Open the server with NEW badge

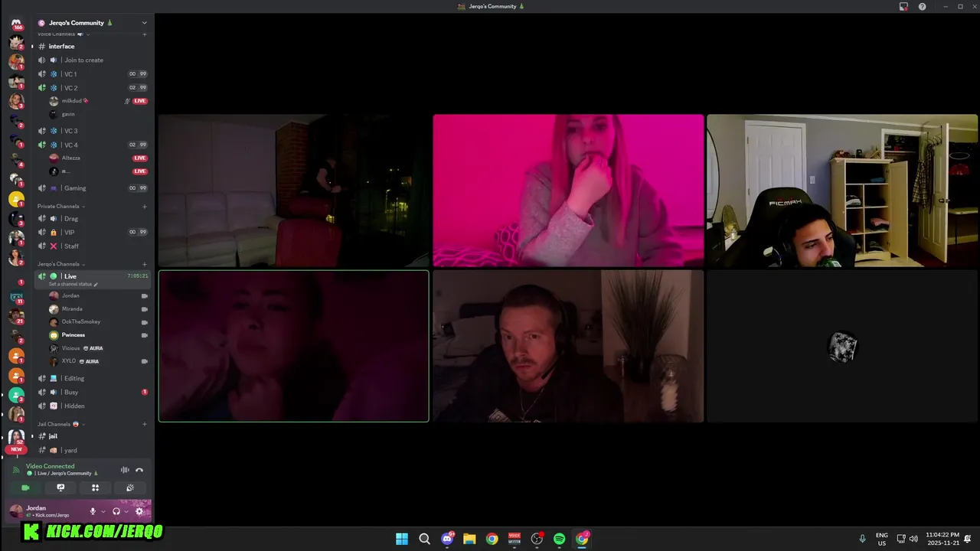point(16,439)
